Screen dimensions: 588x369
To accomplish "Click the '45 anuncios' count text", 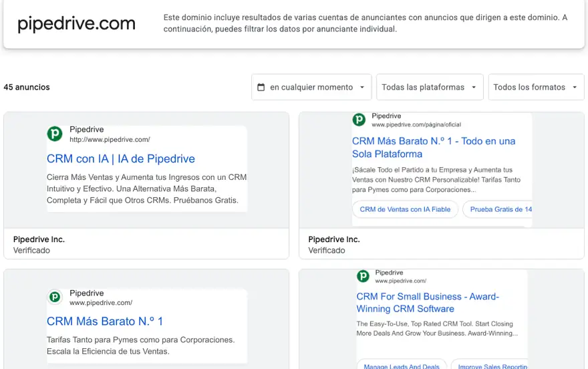I will 27,87.
